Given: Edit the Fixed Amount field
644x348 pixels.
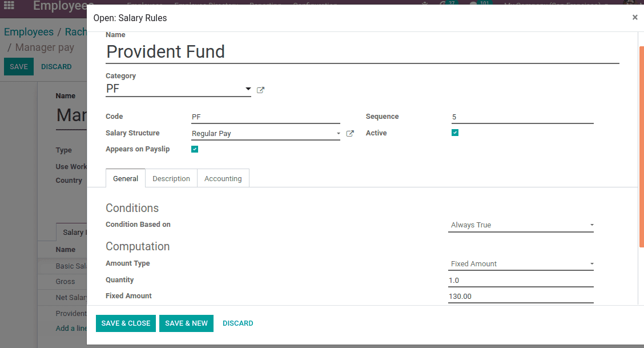Looking at the screenshot, I should (521, 297).
